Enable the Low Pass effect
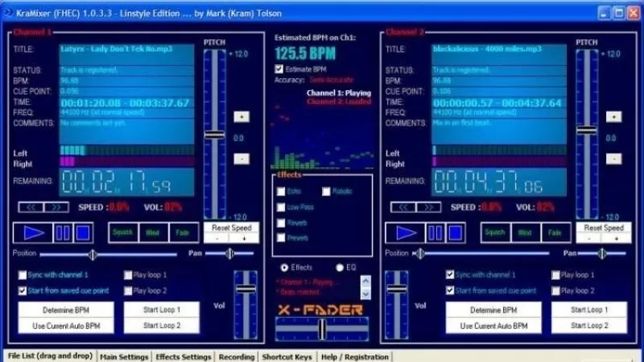This screenshot has height=362, width=644. 281,208
